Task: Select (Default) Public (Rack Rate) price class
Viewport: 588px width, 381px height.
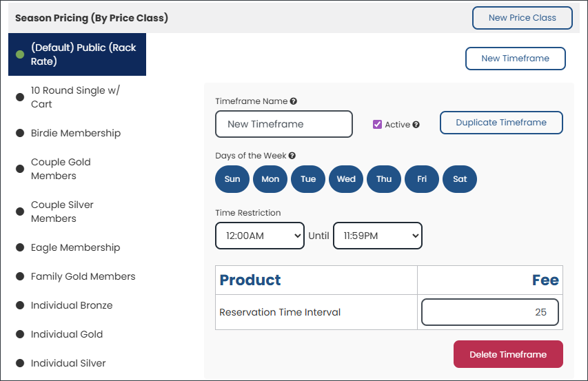Action: (77, 54)
